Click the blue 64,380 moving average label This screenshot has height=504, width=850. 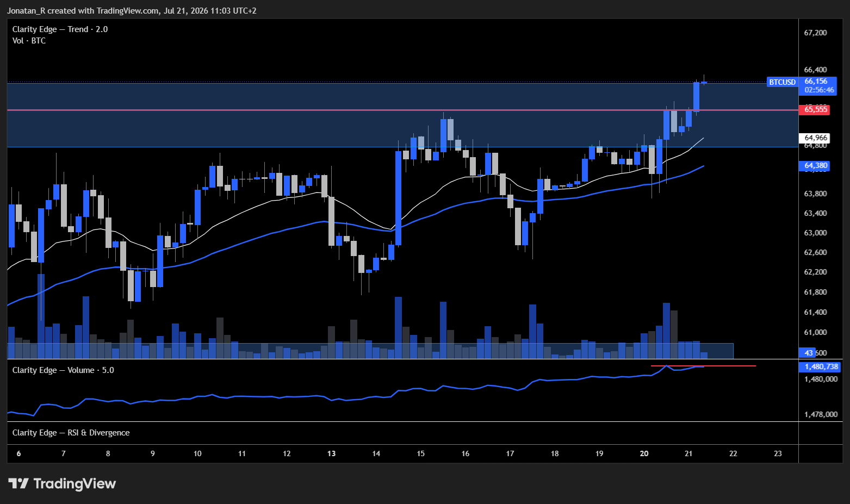(816, 165)
